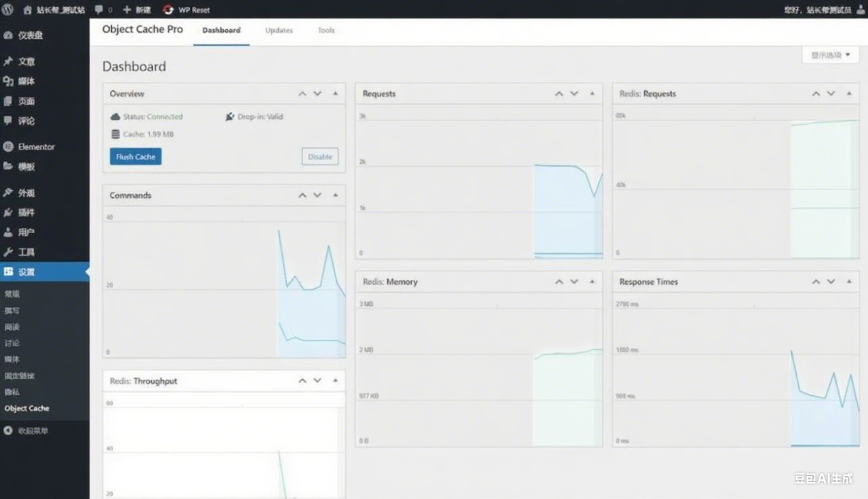This screenshot has height=499, width=868.
Task: Toggle collapse of Response Times panel
Action: click(849, 281)
